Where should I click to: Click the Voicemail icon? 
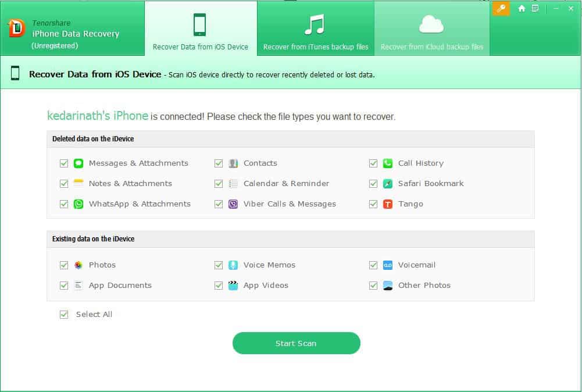(388, 265)
